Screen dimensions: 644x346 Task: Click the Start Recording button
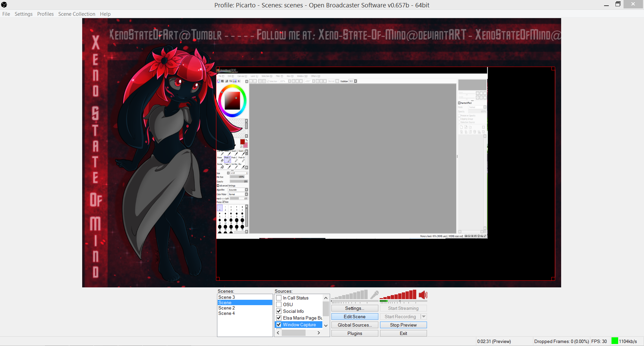(x=400, y=317)
